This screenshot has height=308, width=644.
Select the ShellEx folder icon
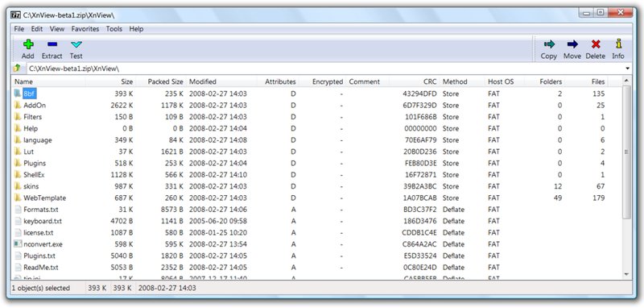pos(17,174)
